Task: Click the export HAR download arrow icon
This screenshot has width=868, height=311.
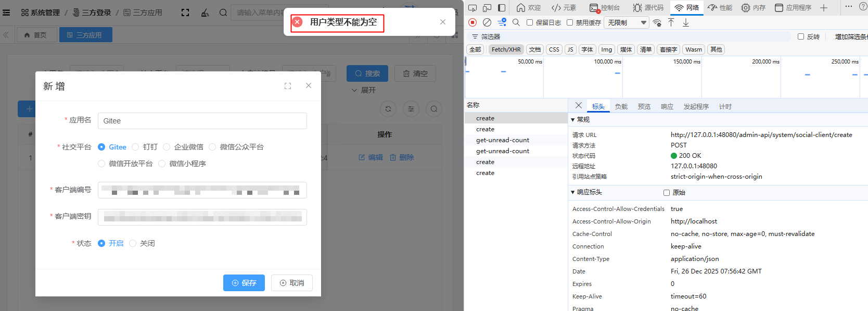Action: [686, 22]
